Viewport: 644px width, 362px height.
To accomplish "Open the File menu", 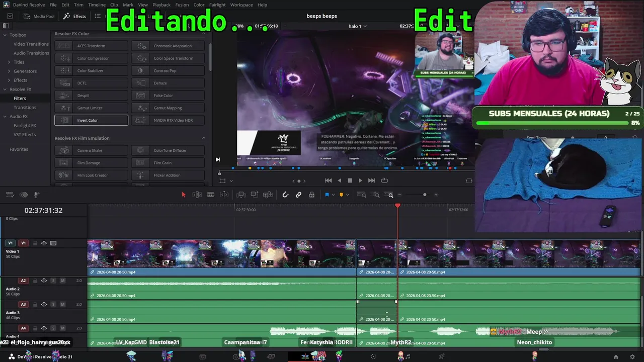I will click(x=53, y=5).
